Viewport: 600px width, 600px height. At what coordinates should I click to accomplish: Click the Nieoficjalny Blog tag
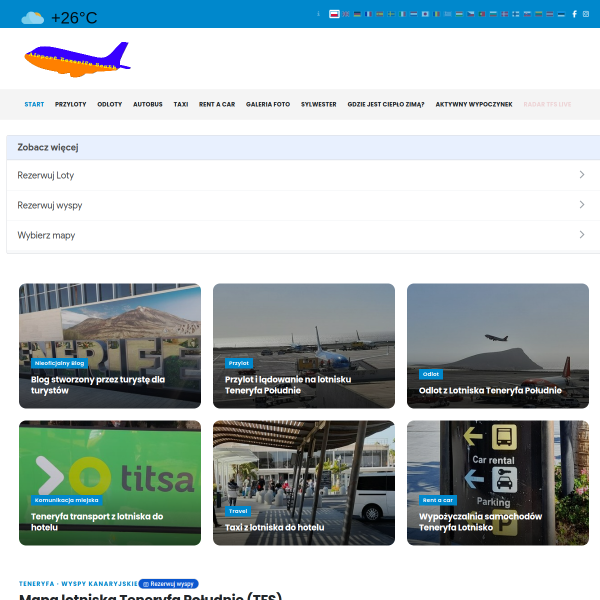click(59, 363)
